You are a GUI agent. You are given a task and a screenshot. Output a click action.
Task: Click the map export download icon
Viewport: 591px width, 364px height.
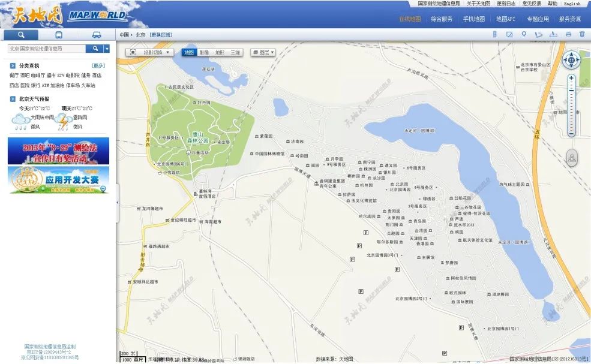553,34
